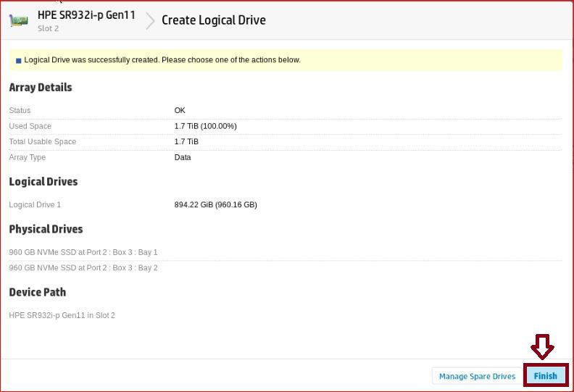Click the breadcrumb chevron arrow separator
Image resolution: width=574 pixels, height=392 pixels.
click(x=150, y=20)
